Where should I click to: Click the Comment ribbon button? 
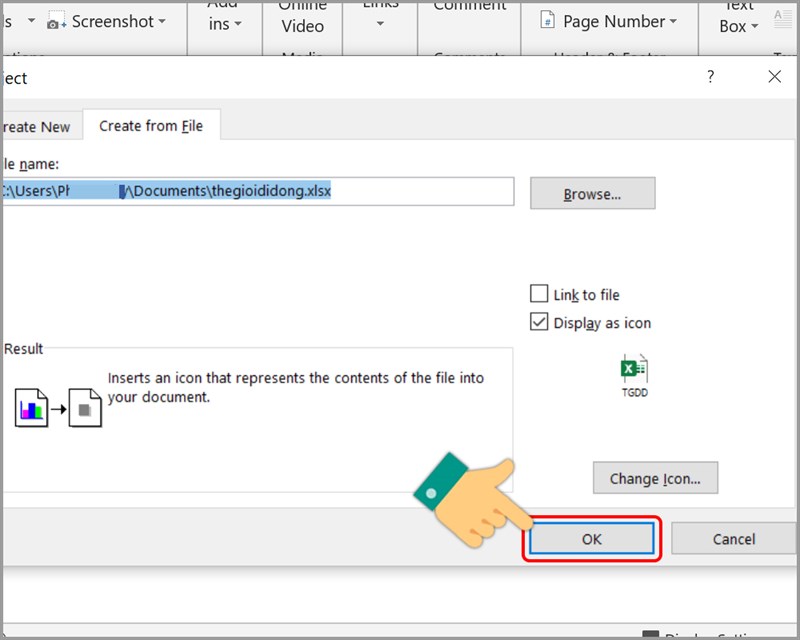pos(470,6)
